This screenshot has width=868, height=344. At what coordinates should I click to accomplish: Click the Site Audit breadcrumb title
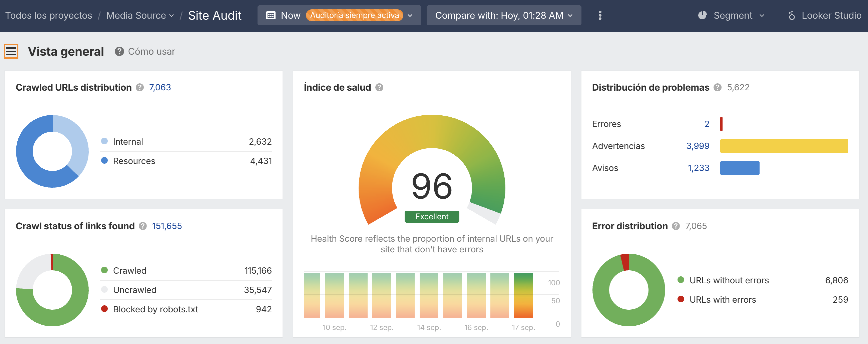pos(214,15)
